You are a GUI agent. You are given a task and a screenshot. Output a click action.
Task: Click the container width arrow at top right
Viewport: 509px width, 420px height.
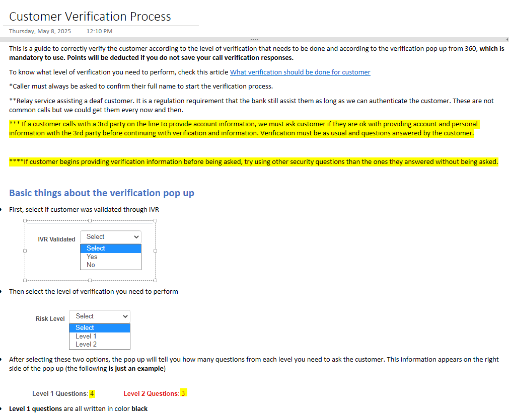[506, 39]
